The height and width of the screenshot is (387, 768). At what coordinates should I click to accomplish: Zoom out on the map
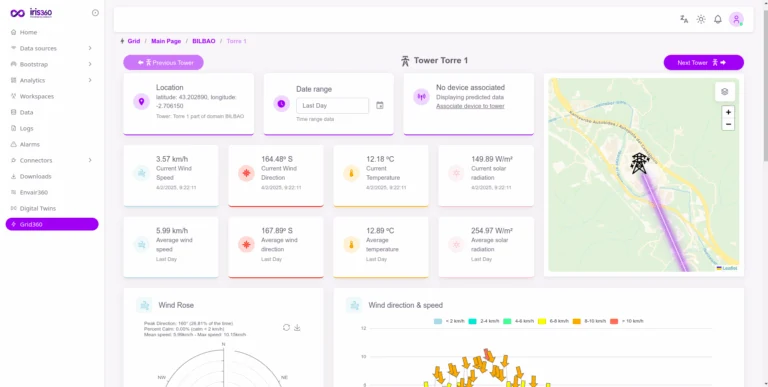[728, 124]
